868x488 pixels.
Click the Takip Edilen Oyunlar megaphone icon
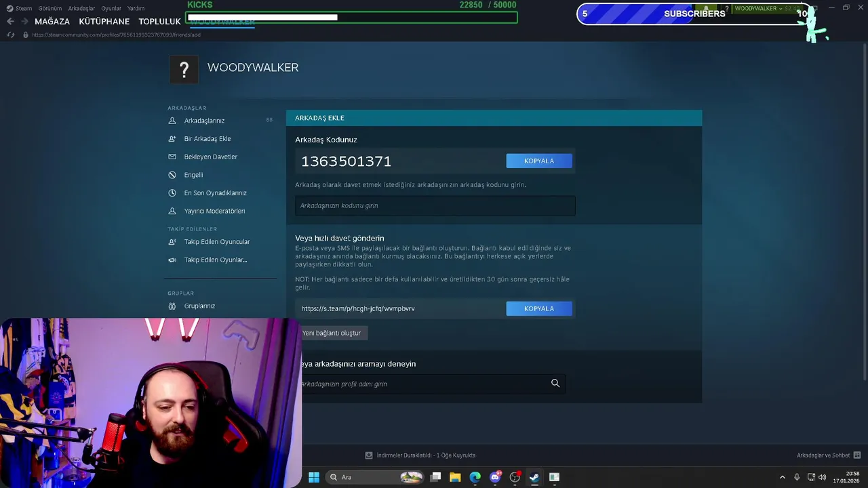click(x=172, y=260)
